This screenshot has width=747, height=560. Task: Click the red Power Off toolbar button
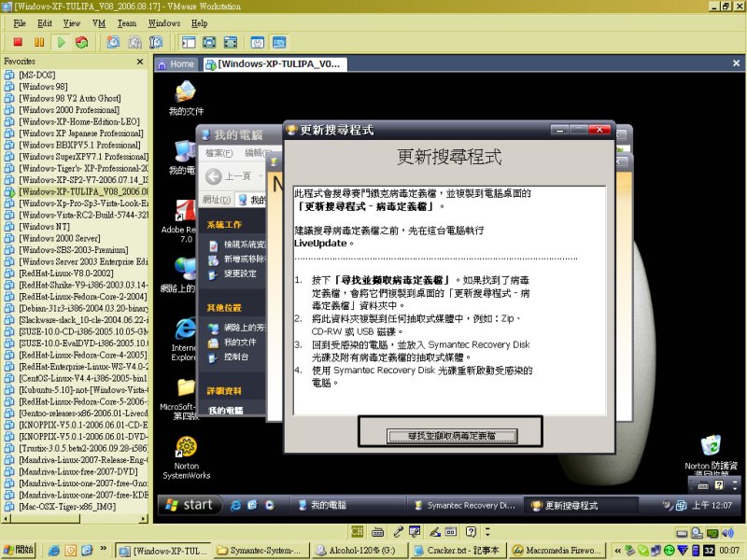click(18, 42)
